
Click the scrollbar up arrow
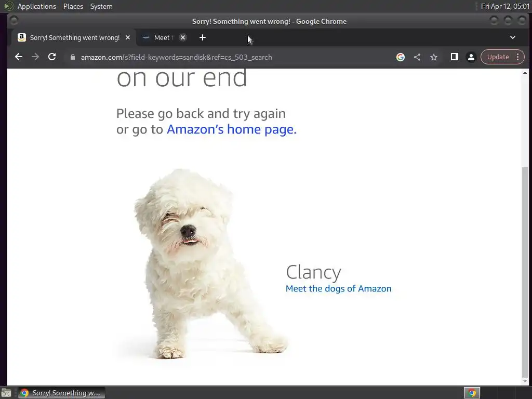[525, 73]
